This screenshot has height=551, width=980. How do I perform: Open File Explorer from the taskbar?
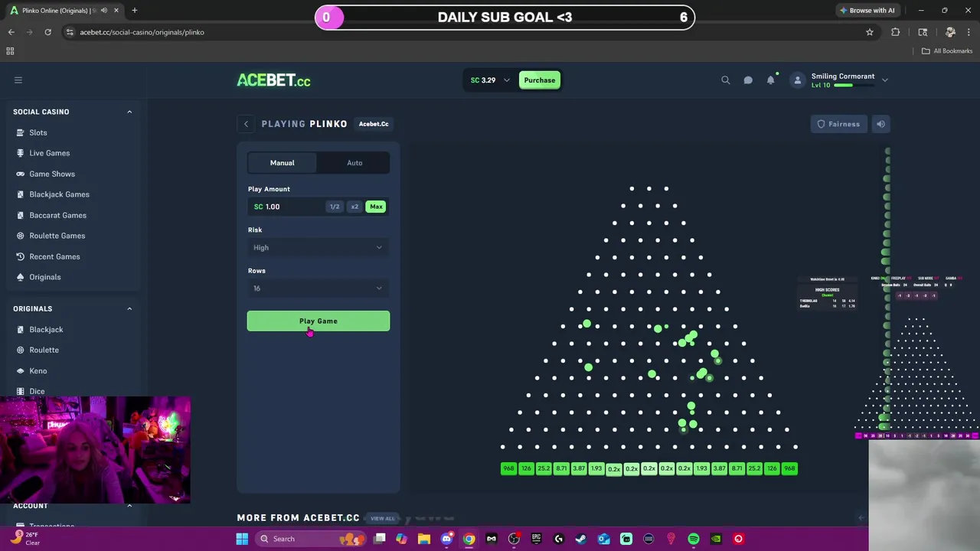(423, 539)
